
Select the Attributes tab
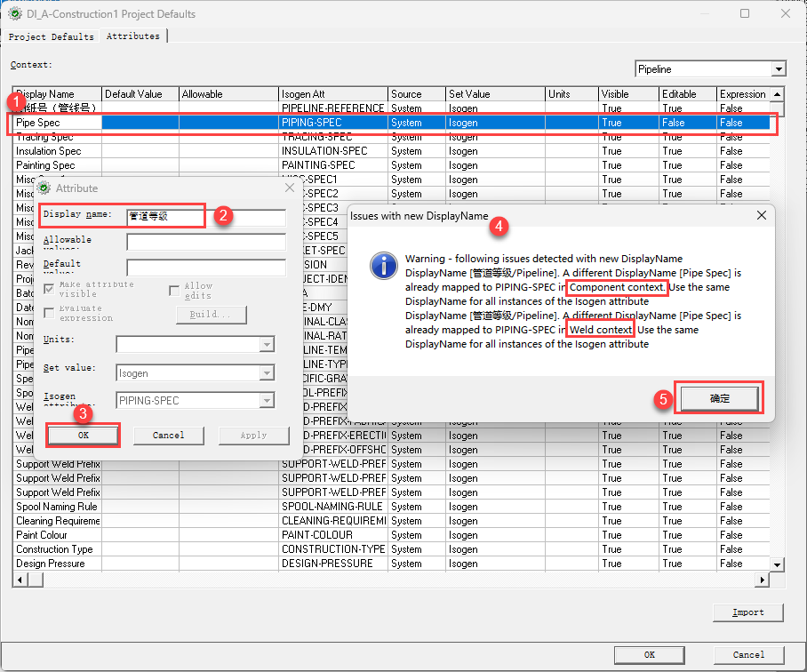coord(133,36)
